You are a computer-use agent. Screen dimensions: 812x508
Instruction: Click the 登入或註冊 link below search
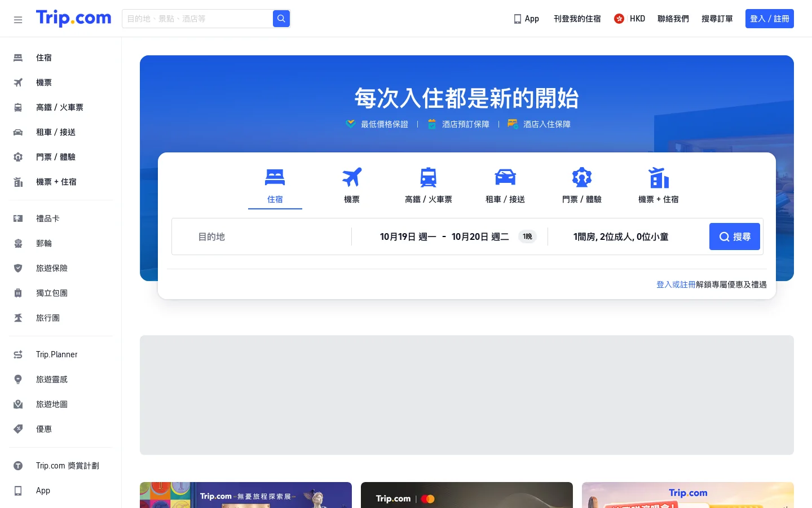pos(676,284)
